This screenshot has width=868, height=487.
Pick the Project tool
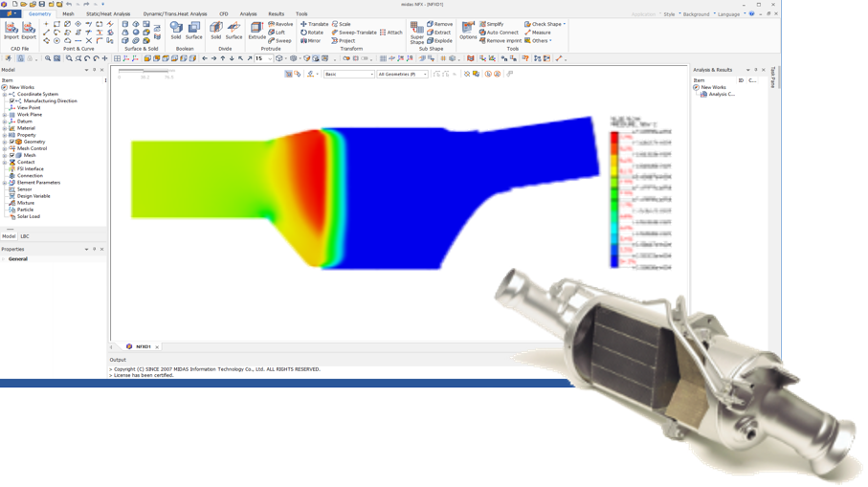[344, 41]
